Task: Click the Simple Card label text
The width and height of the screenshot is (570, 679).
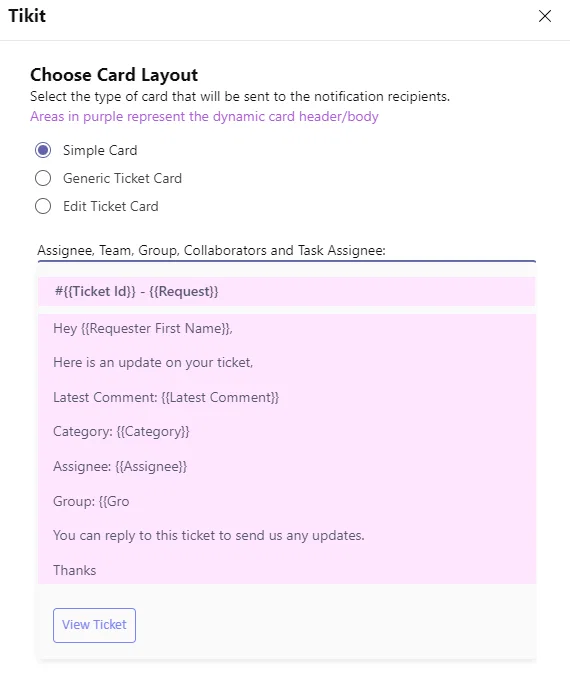Action: (x=100, y=150)
